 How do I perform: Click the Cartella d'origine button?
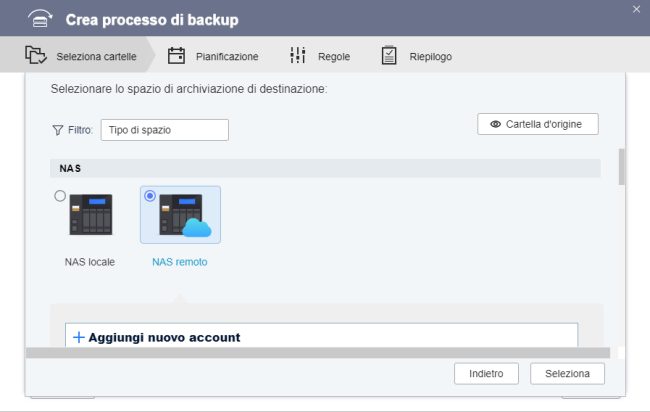pos(538,124)
